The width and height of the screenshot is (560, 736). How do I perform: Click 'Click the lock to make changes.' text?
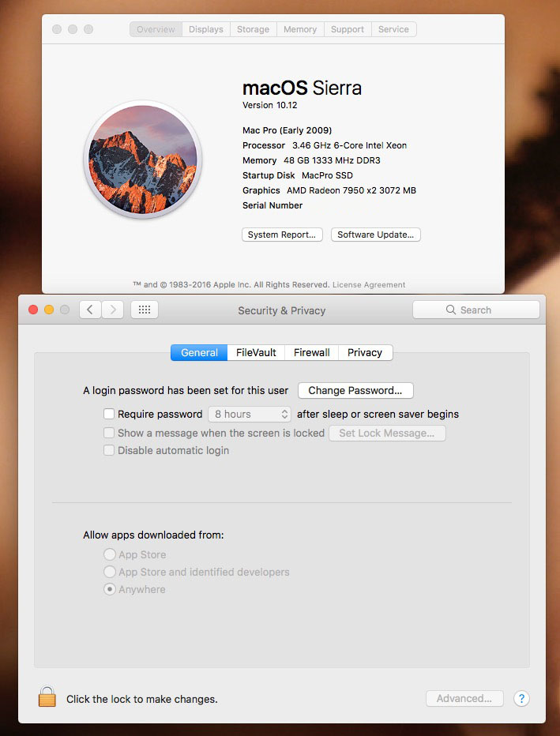141,700
